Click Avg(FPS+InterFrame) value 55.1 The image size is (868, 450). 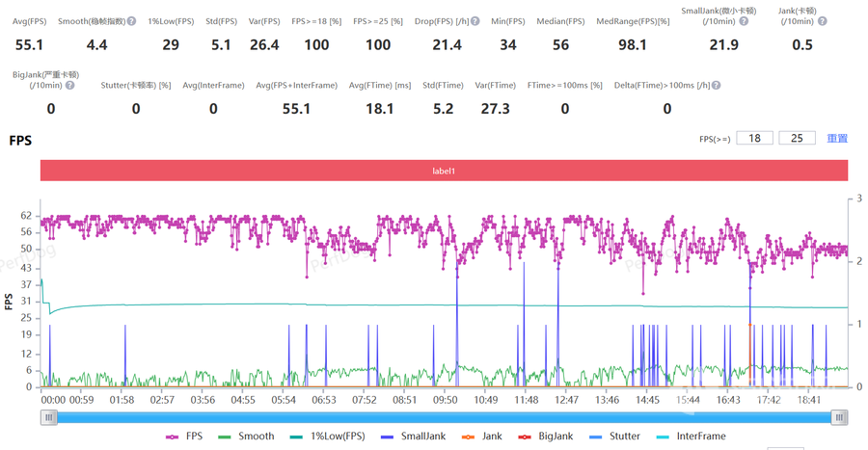(296, 109)
